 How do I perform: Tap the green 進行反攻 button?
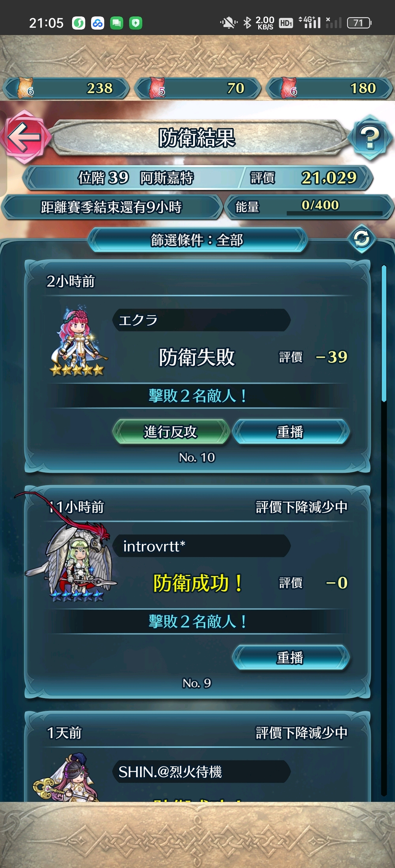(171, 432)
